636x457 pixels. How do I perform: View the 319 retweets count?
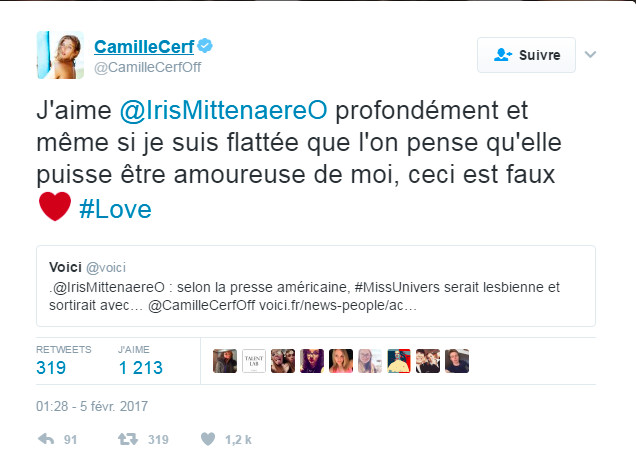click(51, 367)
